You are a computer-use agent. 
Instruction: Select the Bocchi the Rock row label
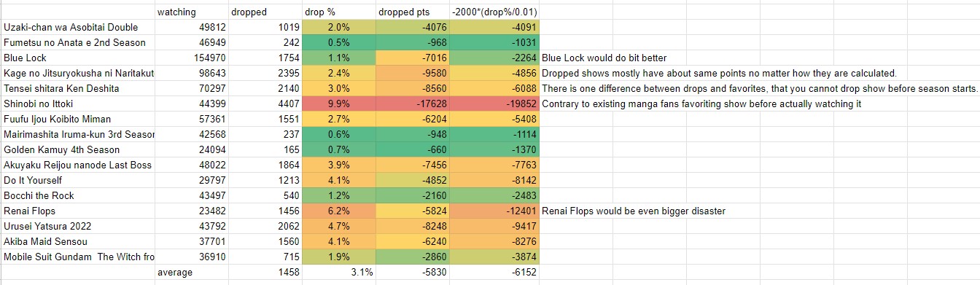click(78, 195)
